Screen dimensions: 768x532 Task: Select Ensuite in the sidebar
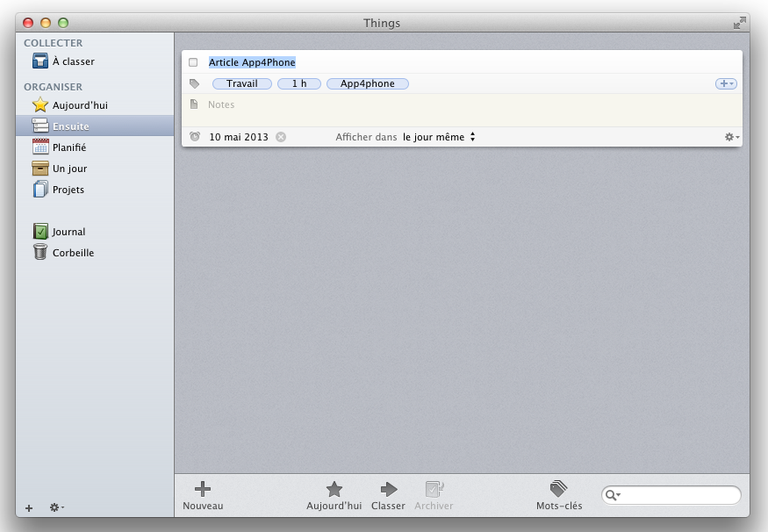pyautogui.click(x=70, y=126)
